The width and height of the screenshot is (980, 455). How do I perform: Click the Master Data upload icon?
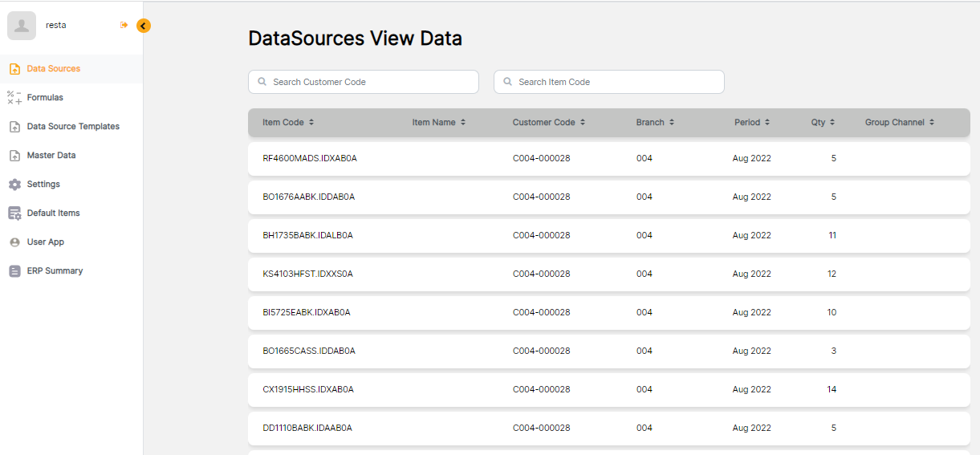click(14, 156)
